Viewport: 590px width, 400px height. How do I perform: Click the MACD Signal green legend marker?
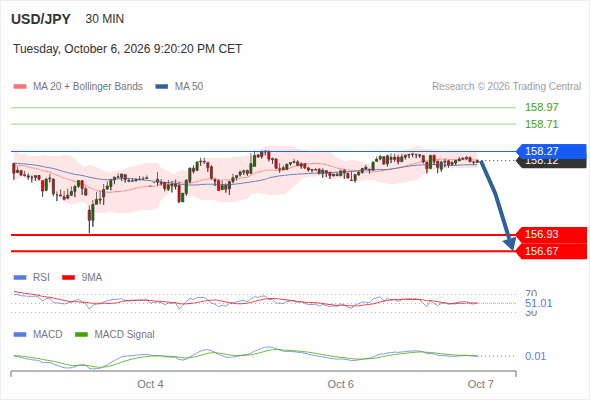tap(81, 334)
